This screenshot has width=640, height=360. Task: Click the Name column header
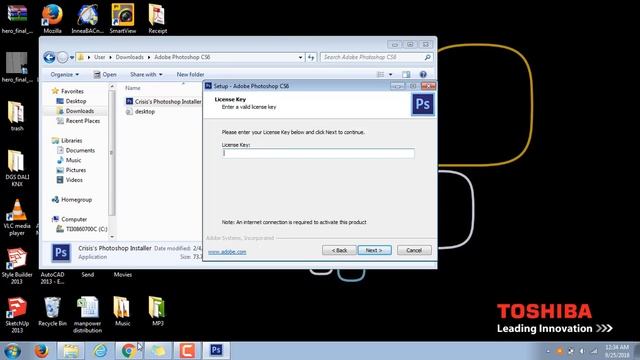[133, 88]
